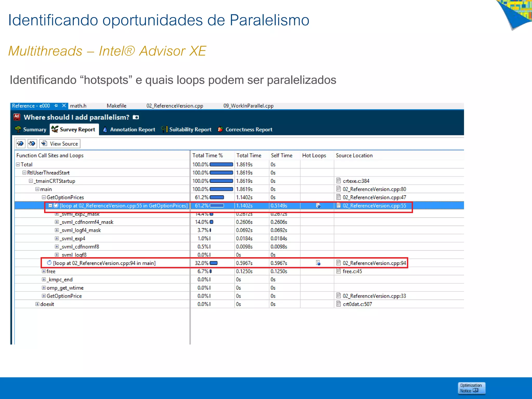Click the Suitability Report icon
The image size is (532, 399).
(164, 129)
